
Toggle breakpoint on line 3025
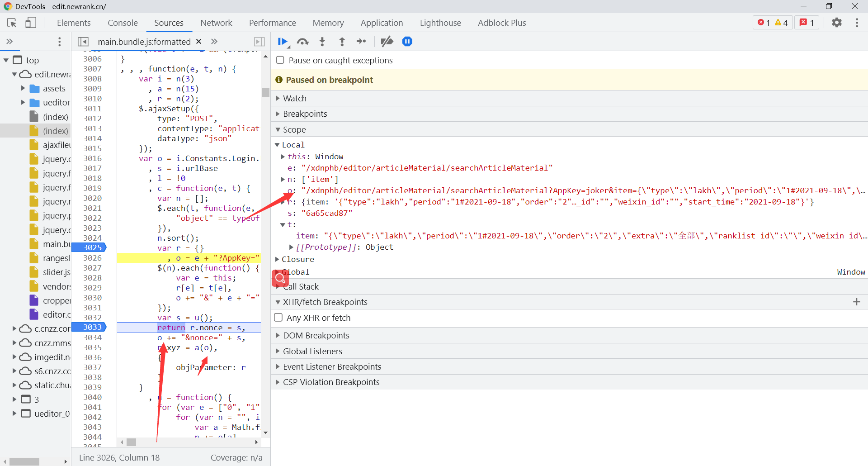92,247
